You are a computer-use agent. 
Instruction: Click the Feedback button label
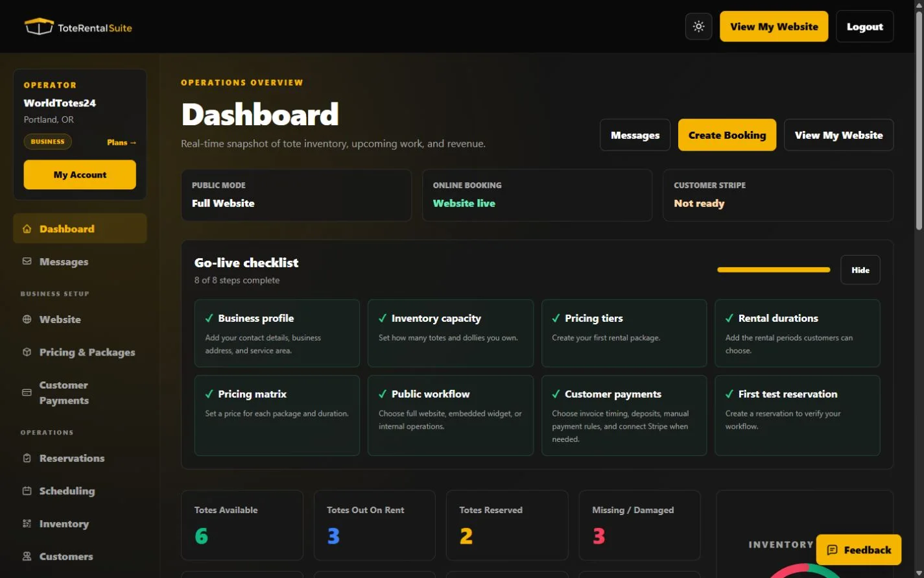(x=868, y=550)
